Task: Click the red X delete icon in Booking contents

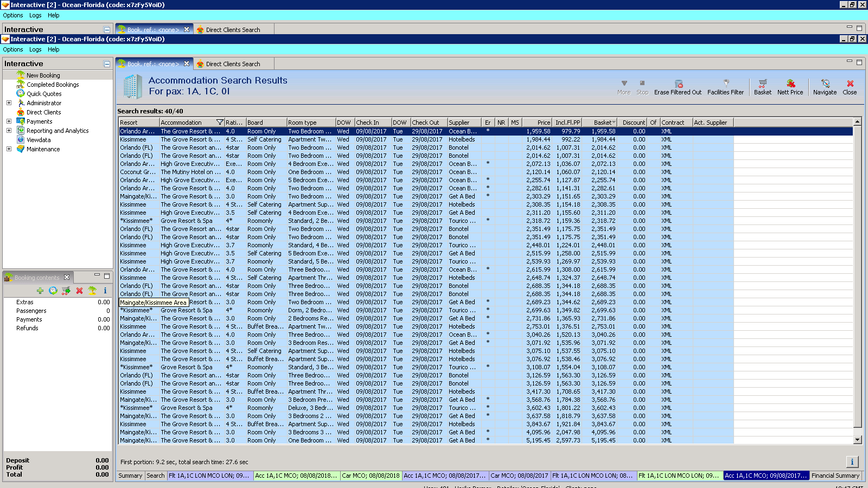Action: coord(79,291)
